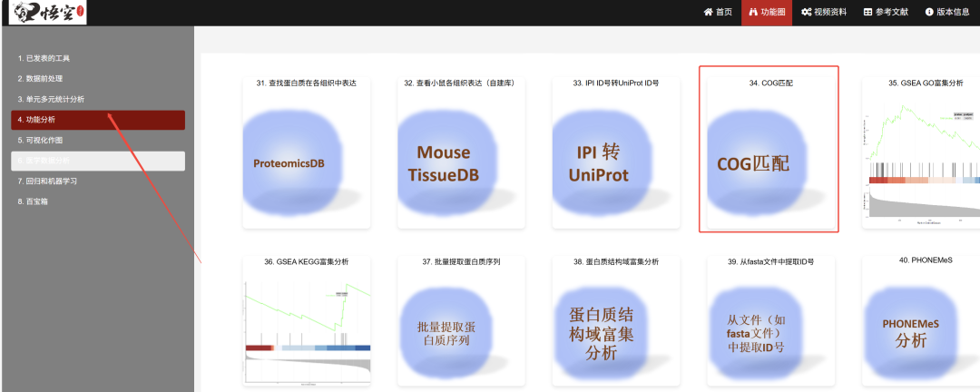
Task: Click the Wukong logo in the header
Action: tap(49, 13)
